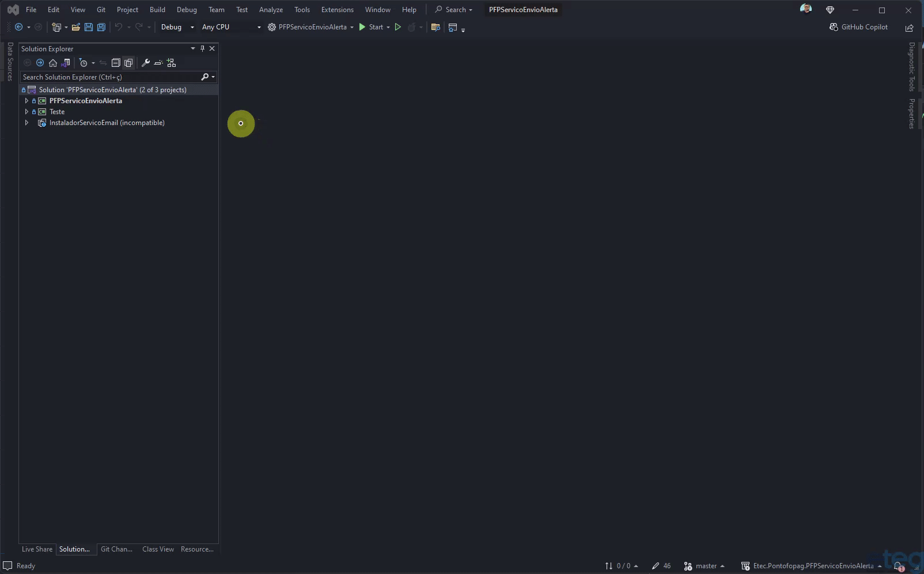
Task: Open the Properties side tab
Action: tap(911, 114)
